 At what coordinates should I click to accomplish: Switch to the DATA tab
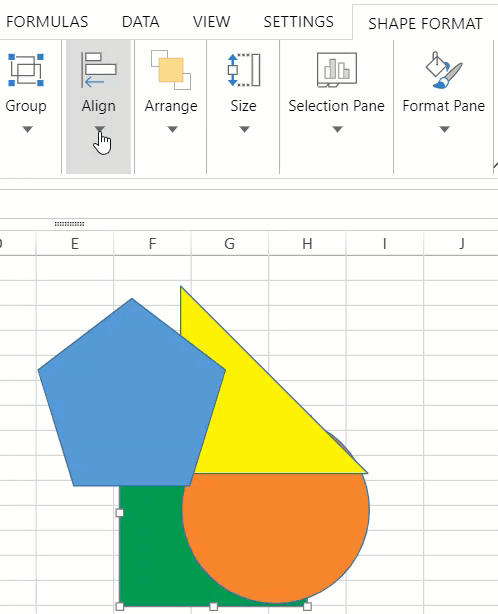click(x=141, y=22)
